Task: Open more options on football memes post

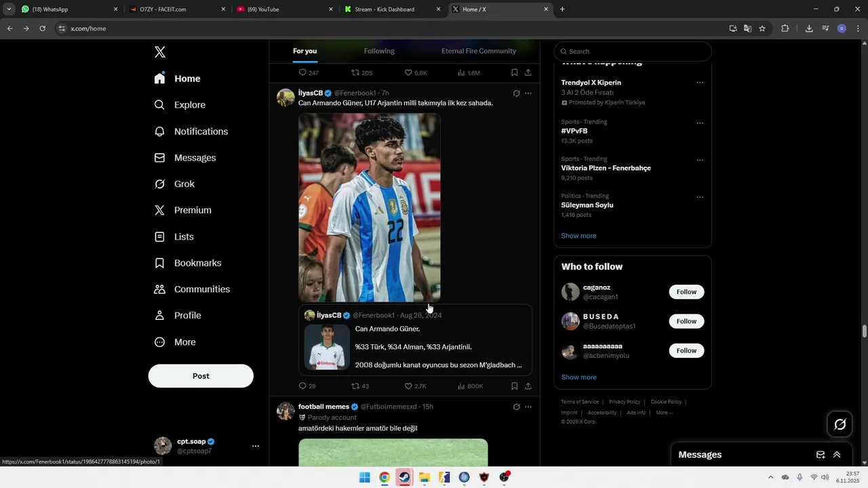Action: click(x=528, y=407)
